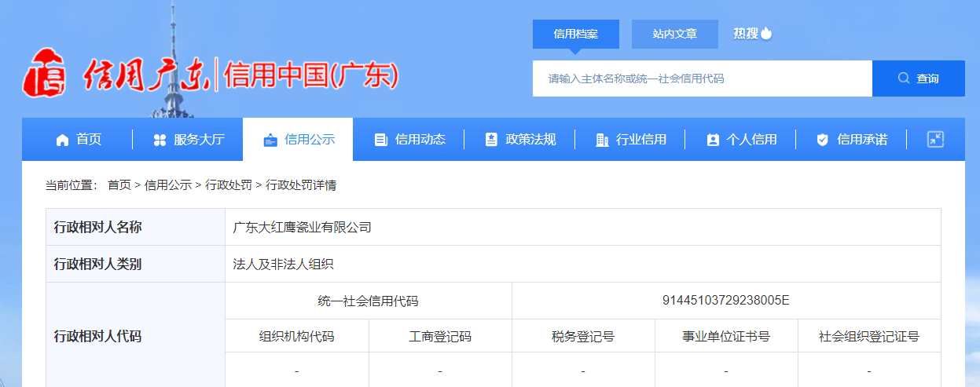Click the collapse fullscreen icon in nav bar
The image size is (980, 387).
[935, 139]
